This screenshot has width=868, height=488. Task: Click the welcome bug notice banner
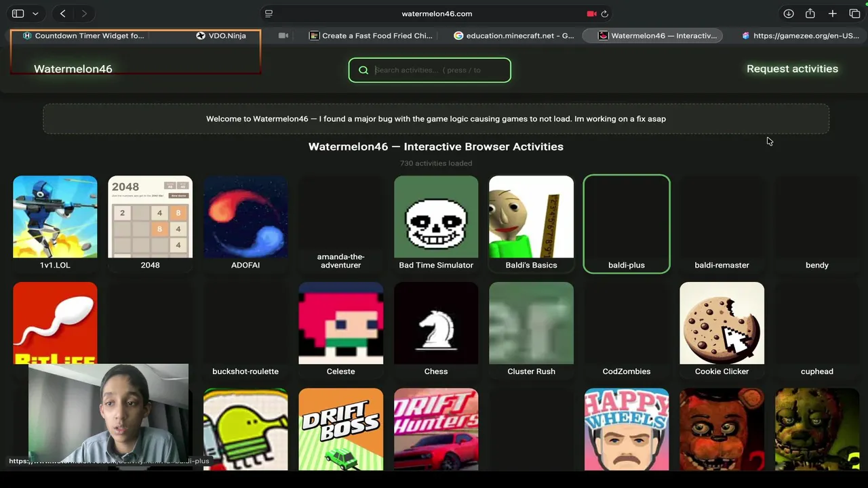(x=436, y=119)
